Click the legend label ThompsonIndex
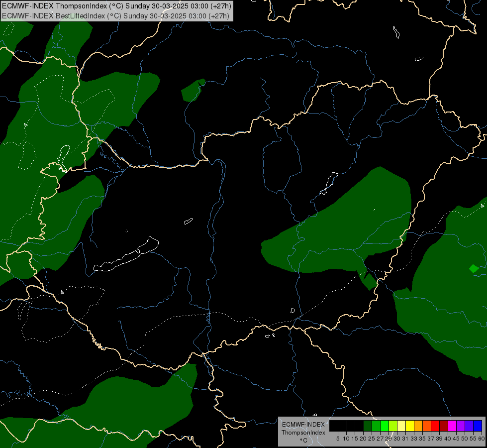This screenshot has height=448, width=487. pyautogui.click(x=303, y=433)
